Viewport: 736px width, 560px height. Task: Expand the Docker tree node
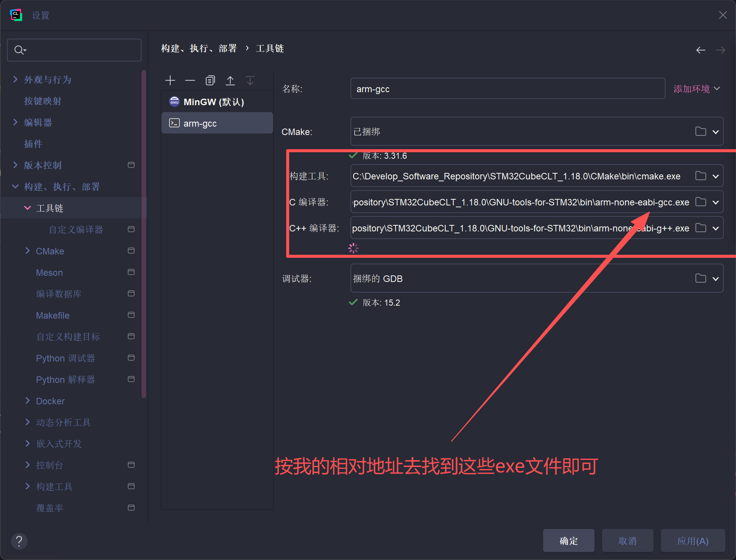point(28,400)
